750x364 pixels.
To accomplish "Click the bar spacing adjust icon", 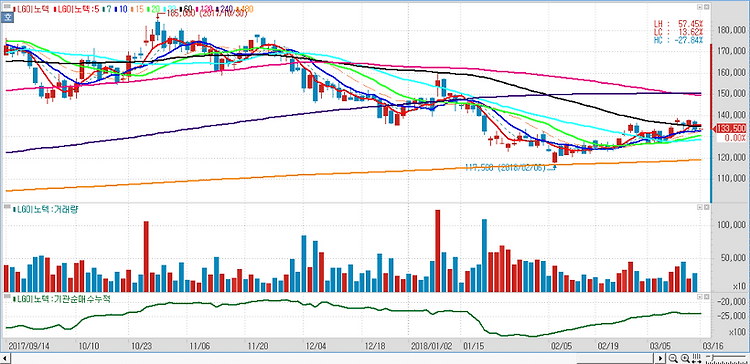I will (x=696, y=358).
